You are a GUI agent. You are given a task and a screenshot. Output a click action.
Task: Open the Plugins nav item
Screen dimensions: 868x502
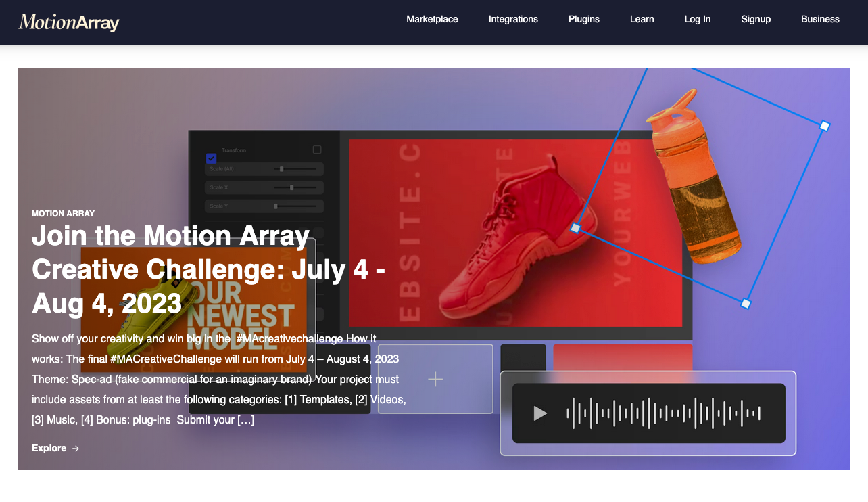584,19
